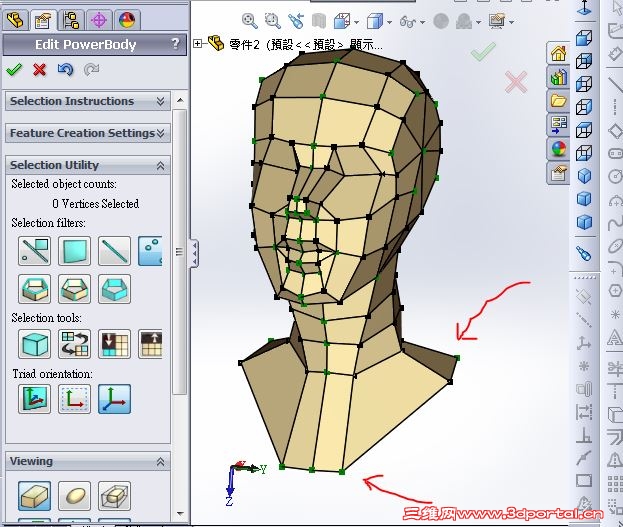Click the cube select-all selection tool
This screenshot has width=623, height=527.
[x=35, y=344]
